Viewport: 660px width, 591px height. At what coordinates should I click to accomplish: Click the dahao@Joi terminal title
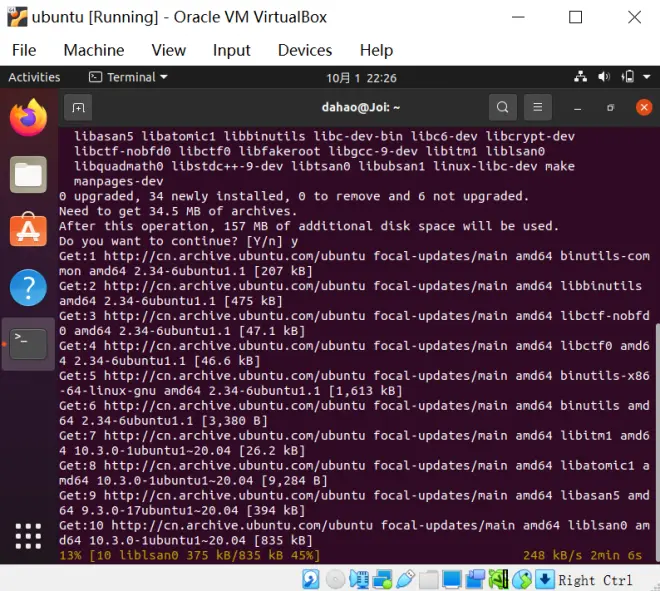(x=361, y=107)
